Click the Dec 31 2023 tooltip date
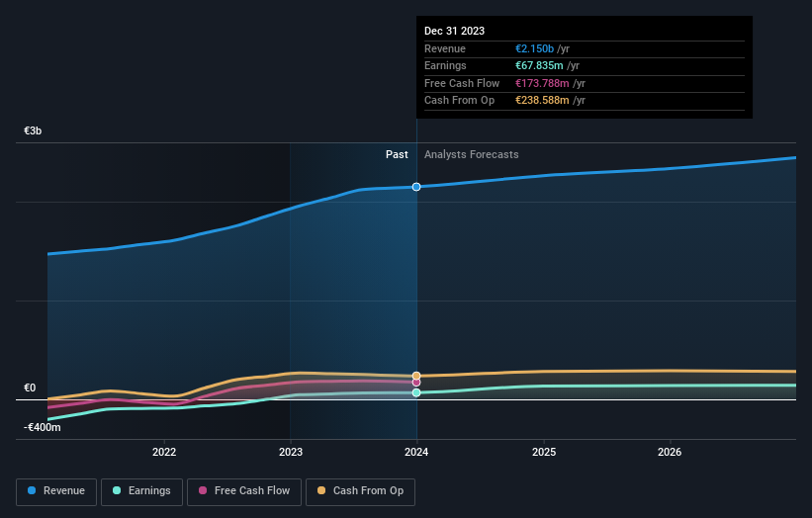This screenshot has height=518, width=812. (454, 31)
